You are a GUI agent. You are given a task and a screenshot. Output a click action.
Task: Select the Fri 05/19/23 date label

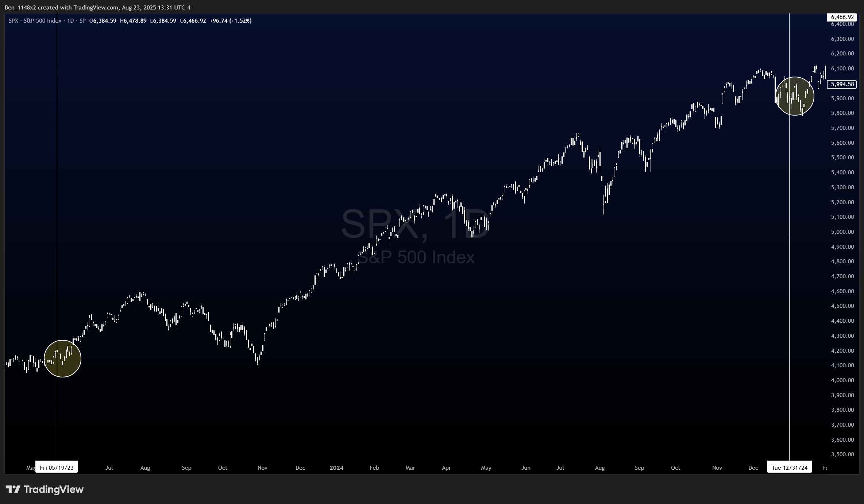tap(57, 468)
